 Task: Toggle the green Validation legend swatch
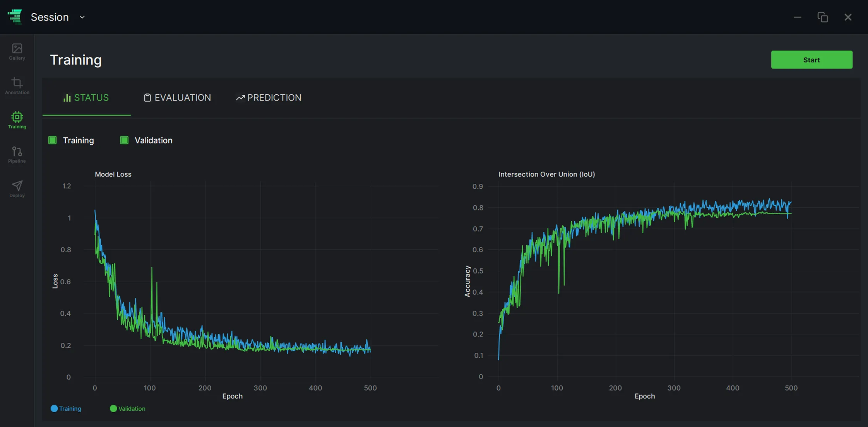113,408
